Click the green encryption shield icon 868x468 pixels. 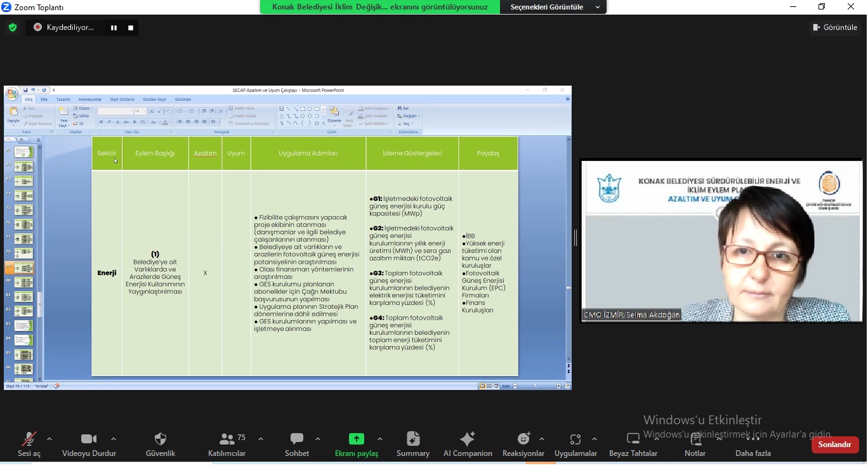coord(13,27)
